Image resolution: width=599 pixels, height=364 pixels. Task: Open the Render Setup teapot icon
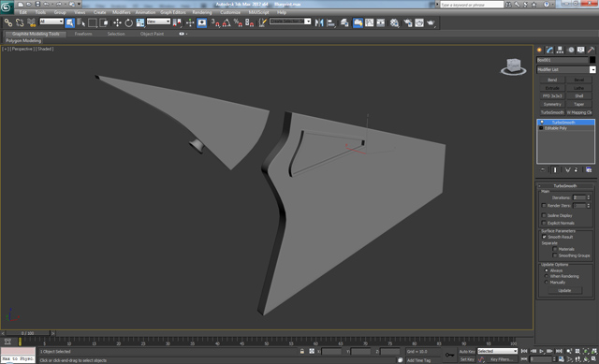pos(408,22)
